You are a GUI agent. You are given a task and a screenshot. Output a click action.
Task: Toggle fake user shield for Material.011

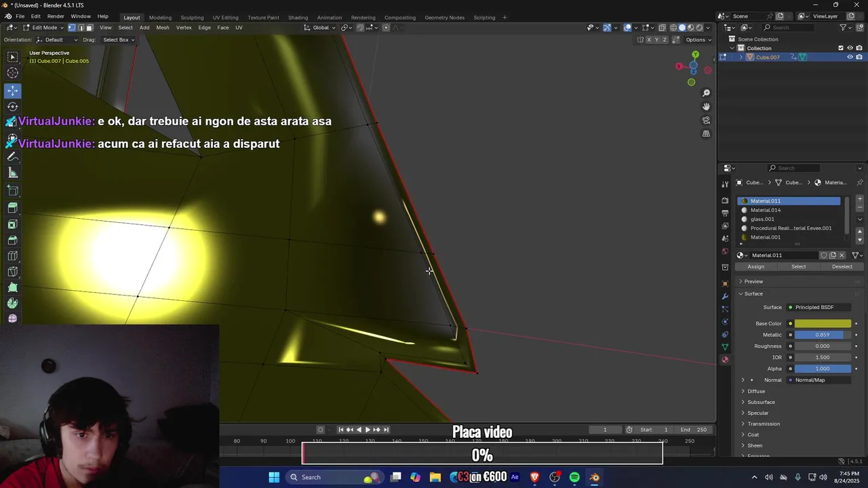click(823, 256)
